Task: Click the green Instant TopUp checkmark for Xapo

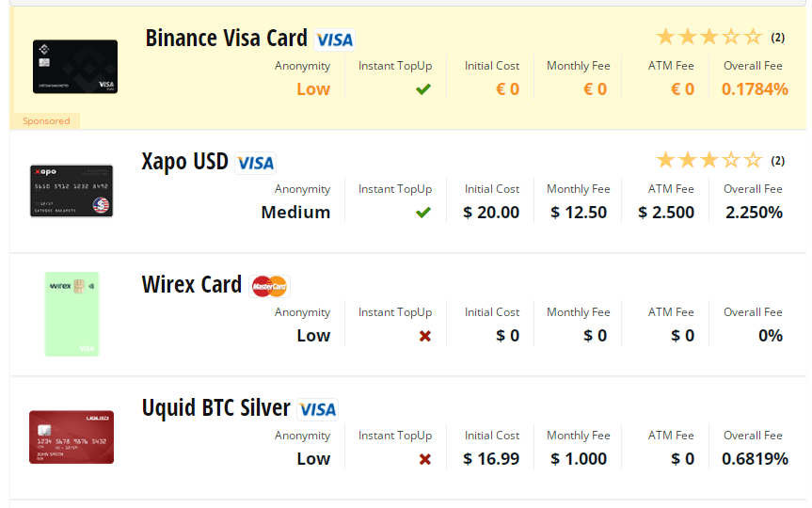Action: pos(423,213)
